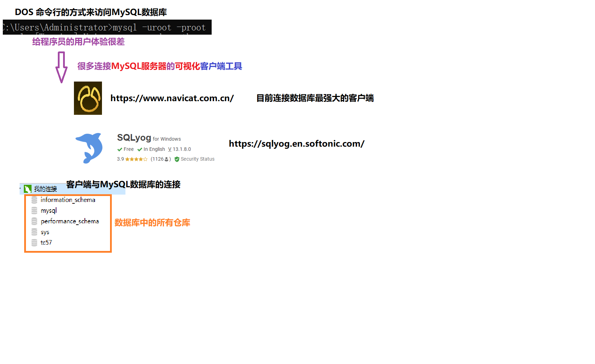Viewport: 595px width, 364px height.
Task: Click the Security Status label
Action: 198,159
